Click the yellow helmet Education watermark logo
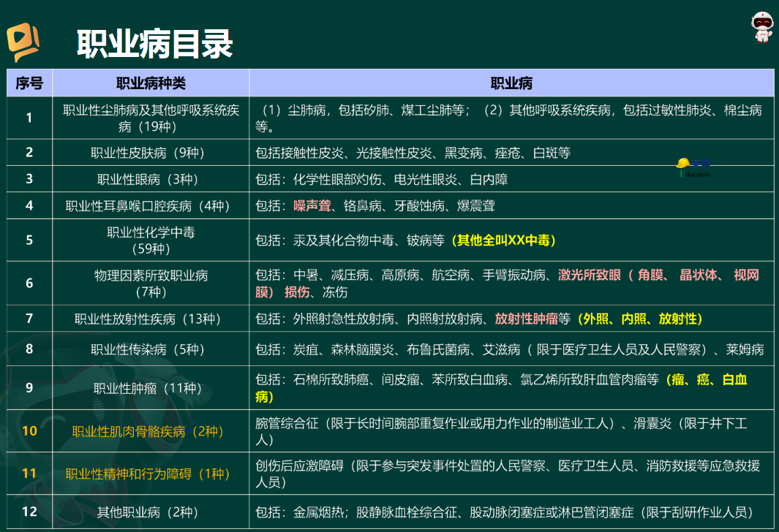 [693, 167]
